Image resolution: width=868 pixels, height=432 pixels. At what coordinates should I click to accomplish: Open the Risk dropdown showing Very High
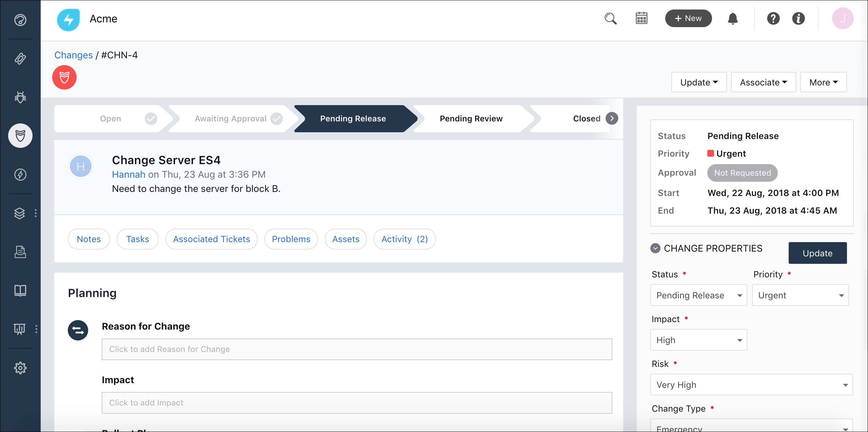(x=751, y=385)
